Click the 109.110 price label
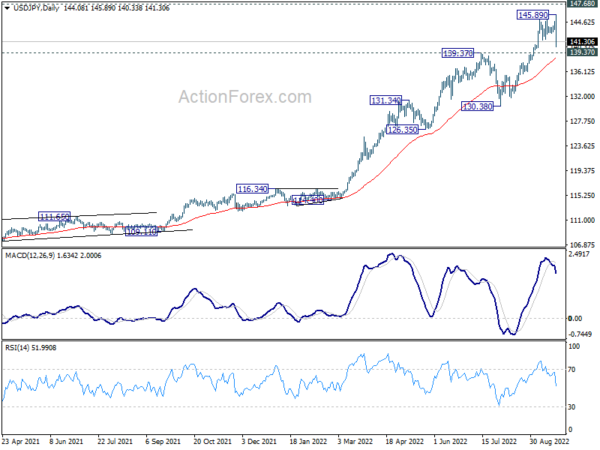 point(142,230)
